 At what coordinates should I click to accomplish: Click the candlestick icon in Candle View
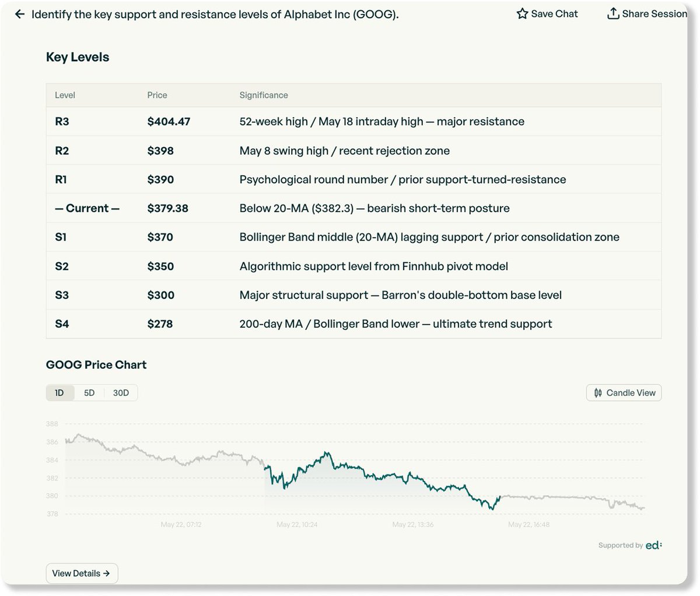tap(598, 393)
